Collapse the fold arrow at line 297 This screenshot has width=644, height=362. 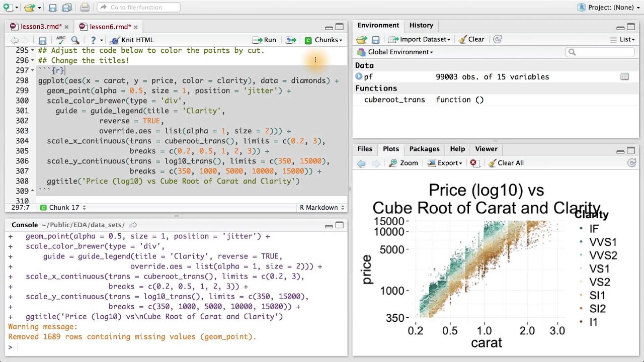33,70
